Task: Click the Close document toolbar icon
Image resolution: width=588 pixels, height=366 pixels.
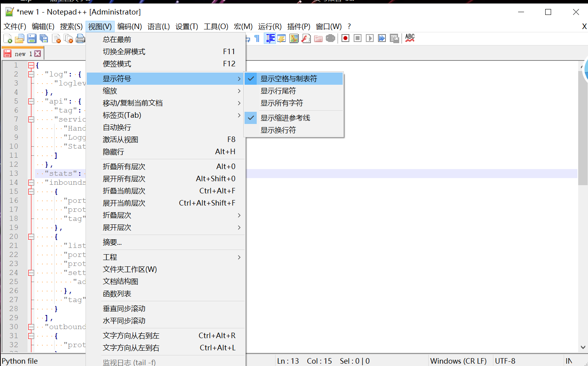Action: pyautogui.click(x=56, y=38)
